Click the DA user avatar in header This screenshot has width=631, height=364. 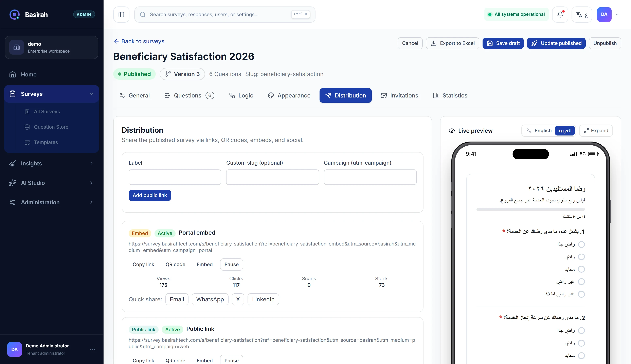click(x=604, y=15)
